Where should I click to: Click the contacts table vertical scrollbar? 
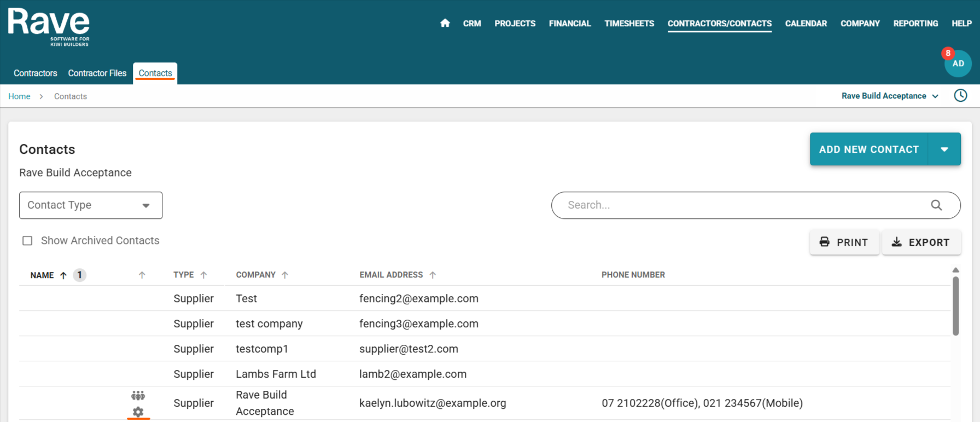point(955,305)
